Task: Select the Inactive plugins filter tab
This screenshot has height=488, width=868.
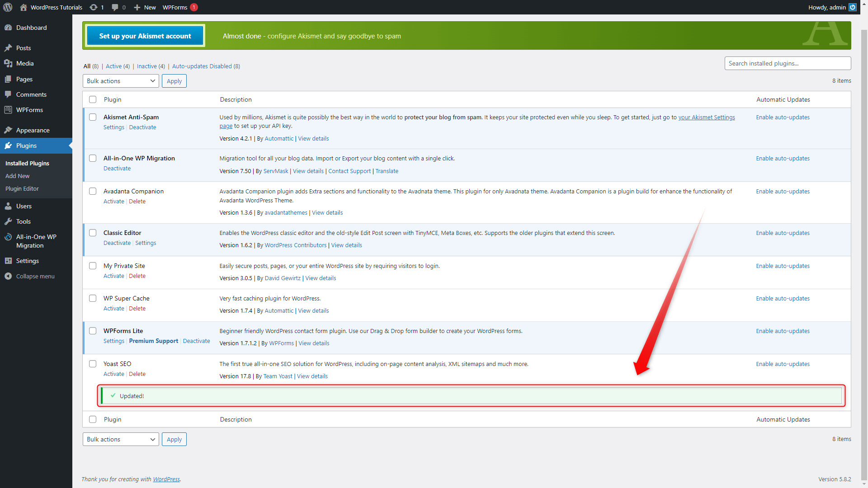Action: (x=150, y=66)
